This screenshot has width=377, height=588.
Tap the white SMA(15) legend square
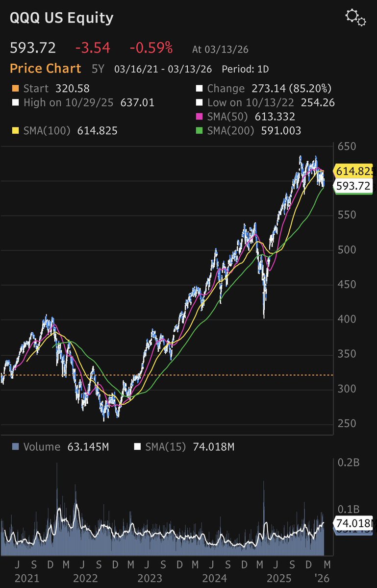click(137, 447)
